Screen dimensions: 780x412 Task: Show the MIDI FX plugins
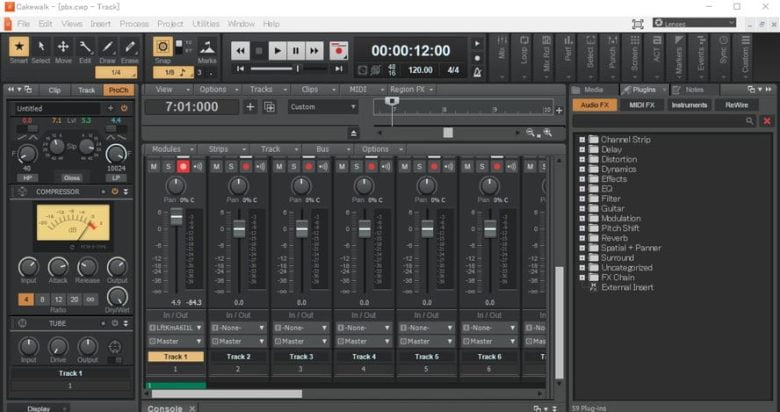point(642,105)
